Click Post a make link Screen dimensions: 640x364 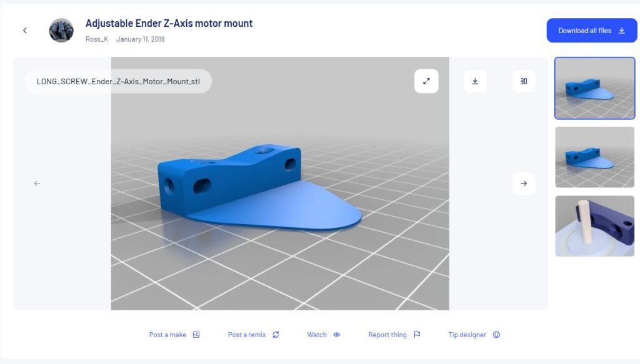(x=167, y=335)
